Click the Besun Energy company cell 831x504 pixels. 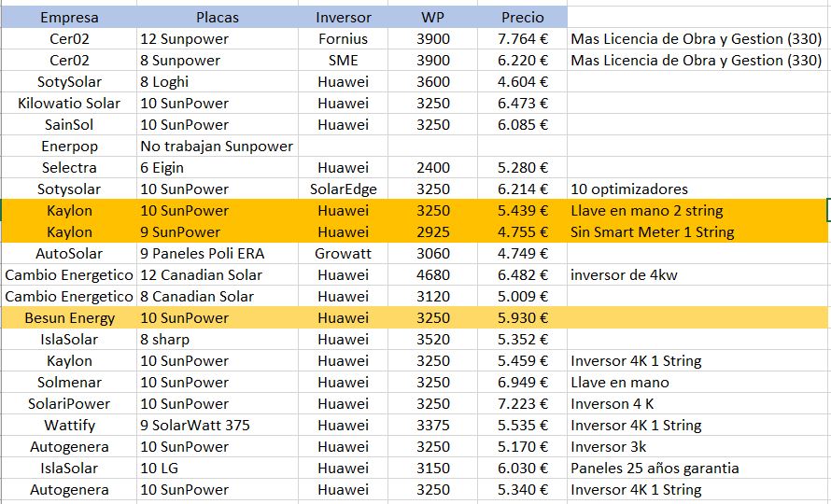click(69, 318)
